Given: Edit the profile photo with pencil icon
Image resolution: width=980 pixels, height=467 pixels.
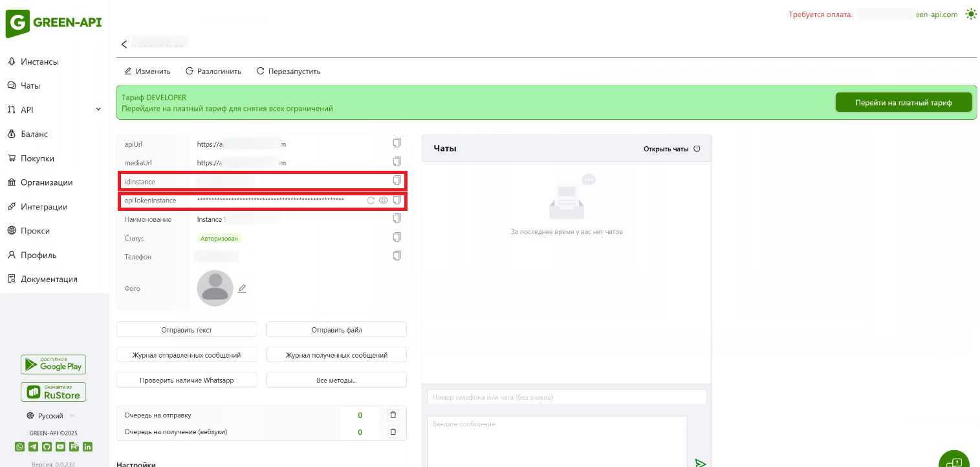Looking at the screenshot, I should pyautogui.click(x=242, y=288).
